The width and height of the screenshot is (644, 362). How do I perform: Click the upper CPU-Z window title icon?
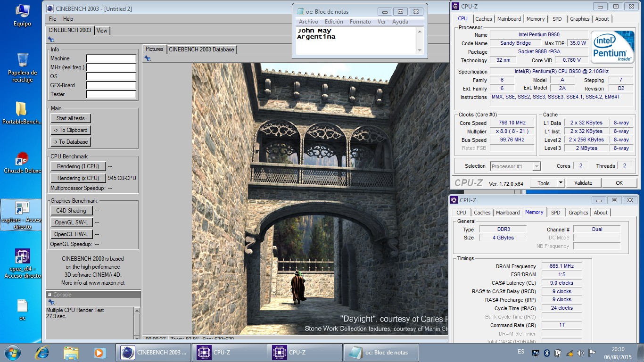455,7
